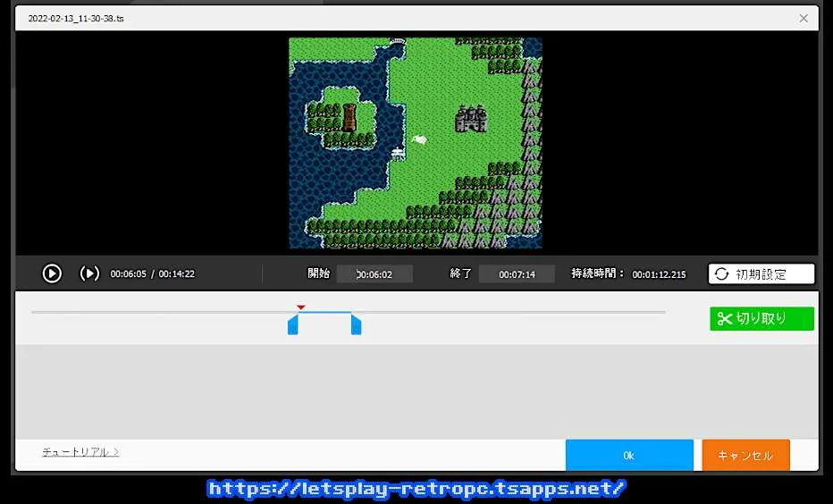Viewport: 833px width, 504px height.
Task: Confirm with the blue Ok button
Action: coord(629,455)
